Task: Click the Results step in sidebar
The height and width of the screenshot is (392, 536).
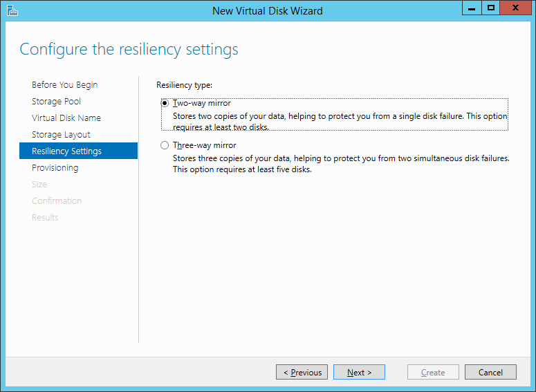Action: pyautogui.click(x=45, y=217)
